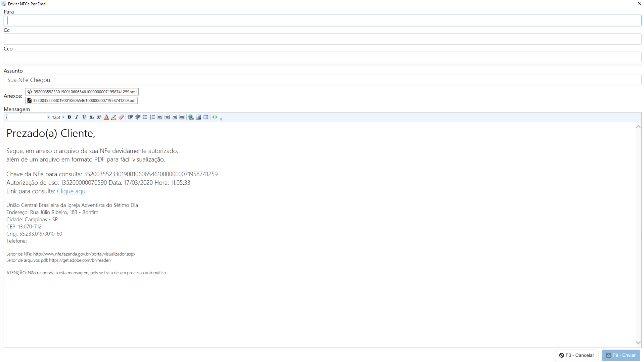Clear formatting with the eraser icon
Viewport: 644px width, 362px height.
tap(121, 117)
